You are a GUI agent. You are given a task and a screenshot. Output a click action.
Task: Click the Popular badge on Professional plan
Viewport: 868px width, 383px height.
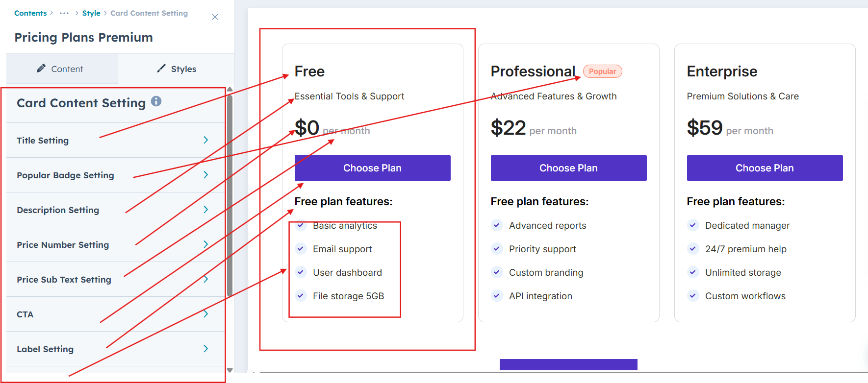pos(602,72)
